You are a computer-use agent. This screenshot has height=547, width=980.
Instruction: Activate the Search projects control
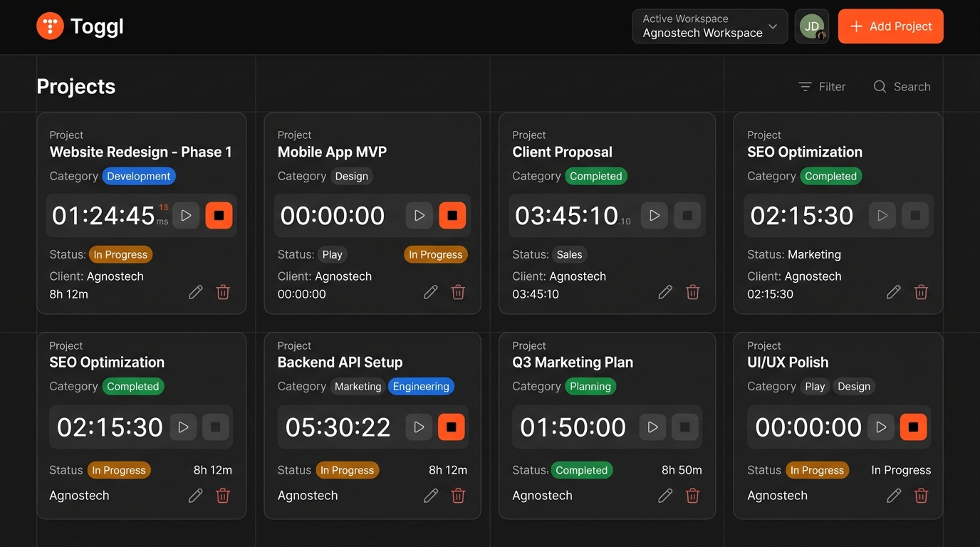pos(902,87)
